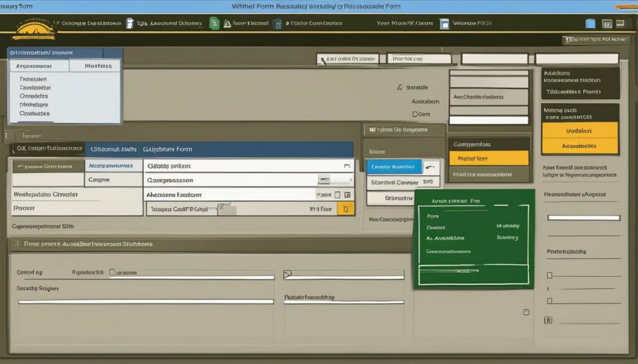Screen dimensions: 638x364
Task: Switch to the blue tab ending in 'Form'
Action: 245,149
